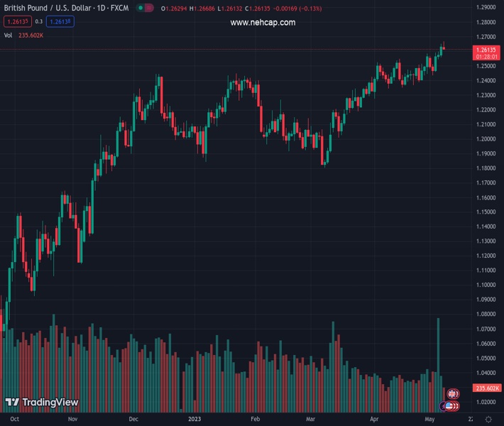Open chart settings gear icon

[488, 420]
